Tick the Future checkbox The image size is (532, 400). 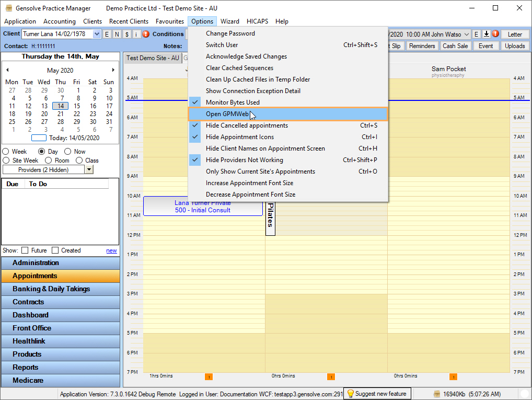point(25,250)
